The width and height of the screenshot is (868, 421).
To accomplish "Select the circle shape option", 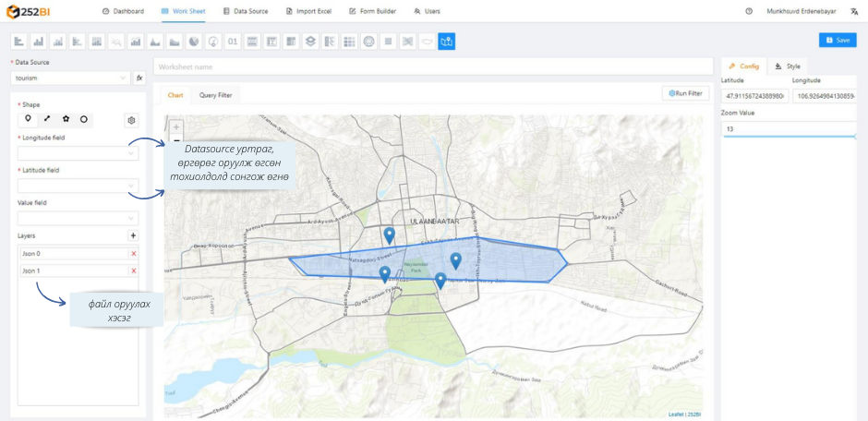I will tap(84, 119).
